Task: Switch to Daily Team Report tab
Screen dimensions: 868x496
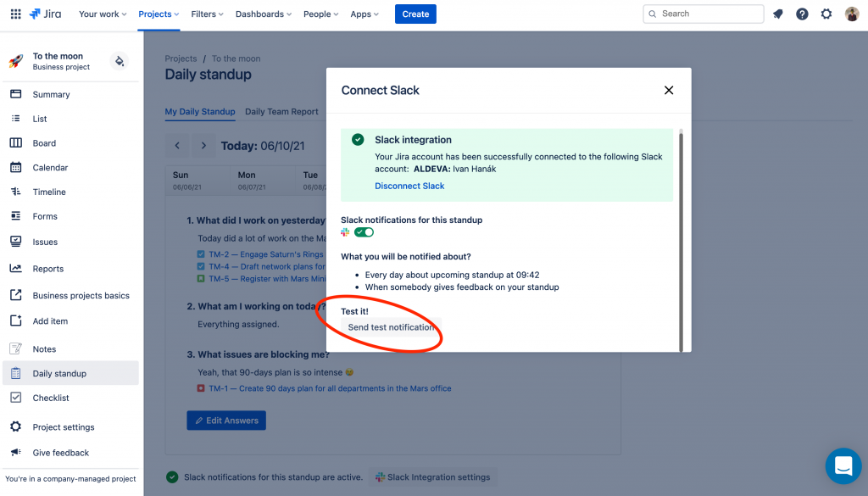Action: coord(281,111)
